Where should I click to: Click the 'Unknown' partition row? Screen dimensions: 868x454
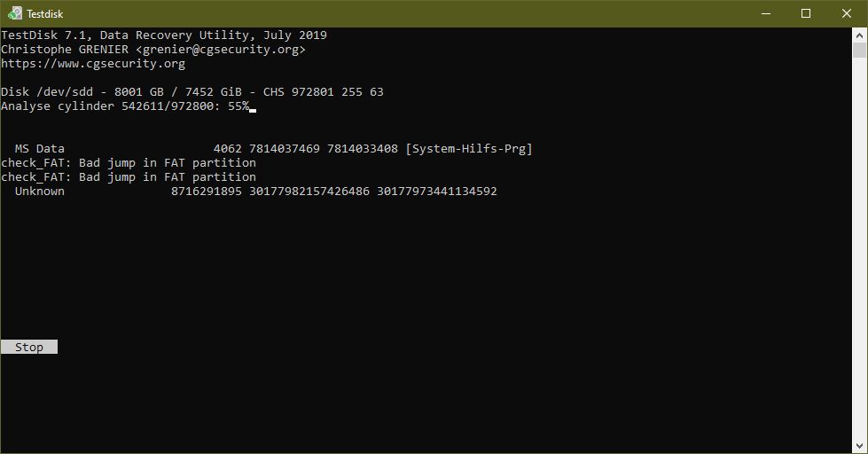[255, 192]
